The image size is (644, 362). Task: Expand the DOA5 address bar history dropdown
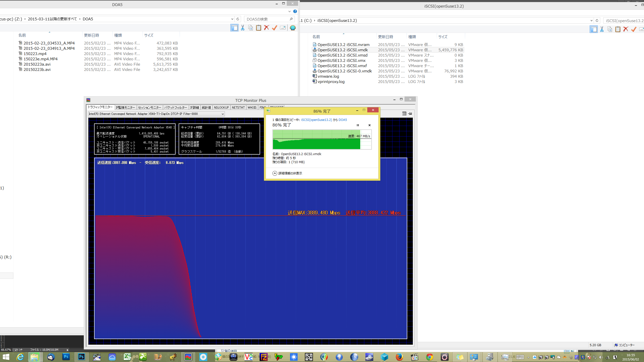click(x=232, y=19)
